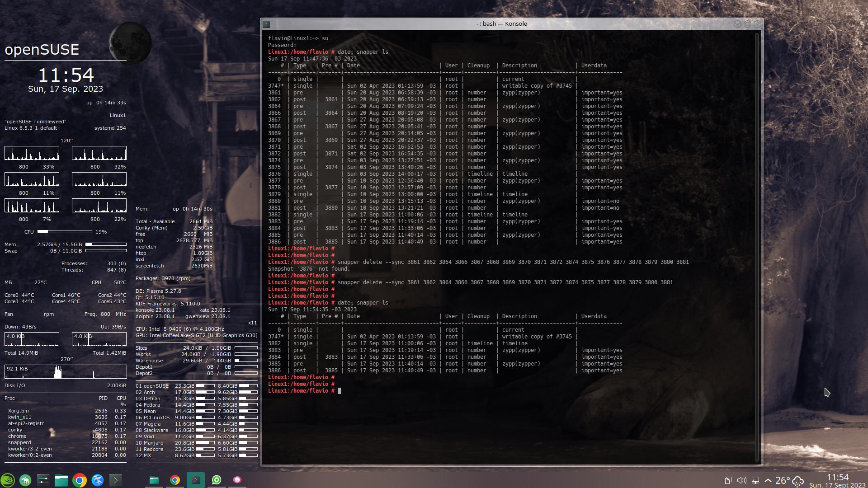Launch Dolphin file manager from pinned icons

61,480
